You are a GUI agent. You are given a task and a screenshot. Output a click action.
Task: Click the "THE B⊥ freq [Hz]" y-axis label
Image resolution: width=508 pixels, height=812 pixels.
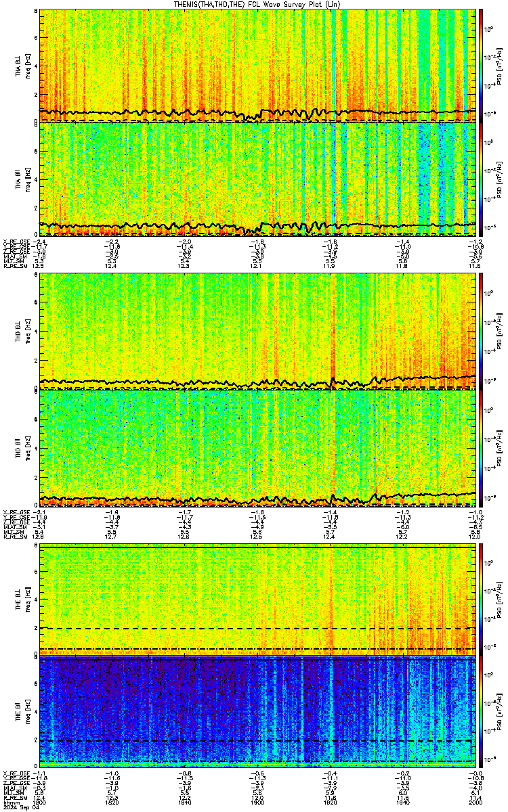point(24,600)
